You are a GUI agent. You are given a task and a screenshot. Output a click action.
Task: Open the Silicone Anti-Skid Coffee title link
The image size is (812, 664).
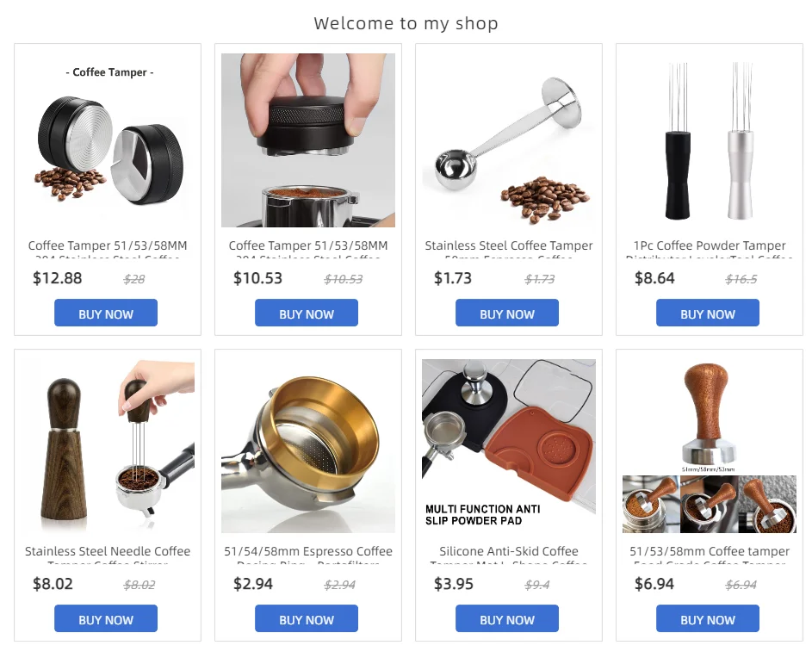[x=509, y=551]
